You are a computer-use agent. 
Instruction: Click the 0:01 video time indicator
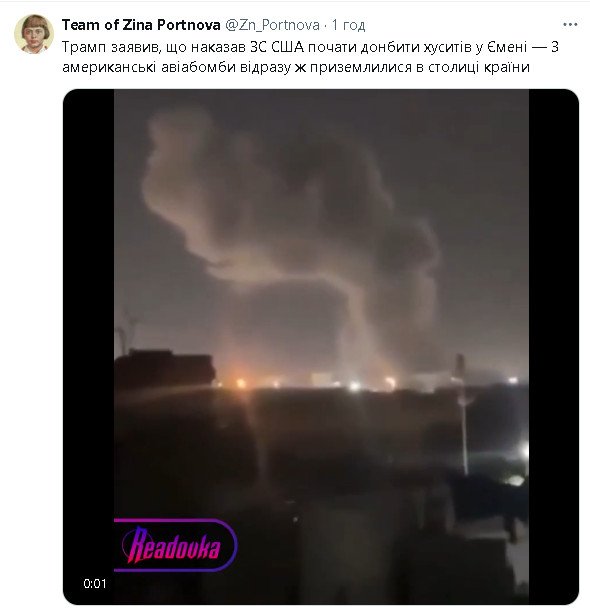(95, 584)
